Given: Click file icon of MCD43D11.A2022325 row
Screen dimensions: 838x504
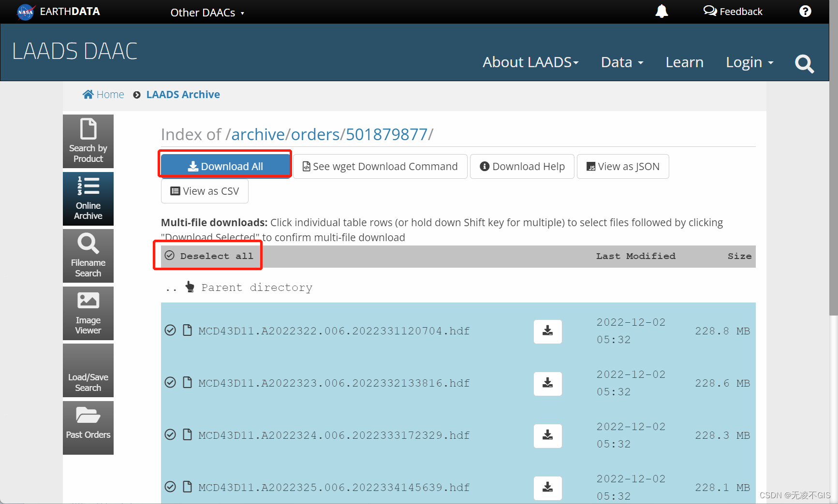Looking at the screenshot, I should pyautogui.click(x=188, y=487).
